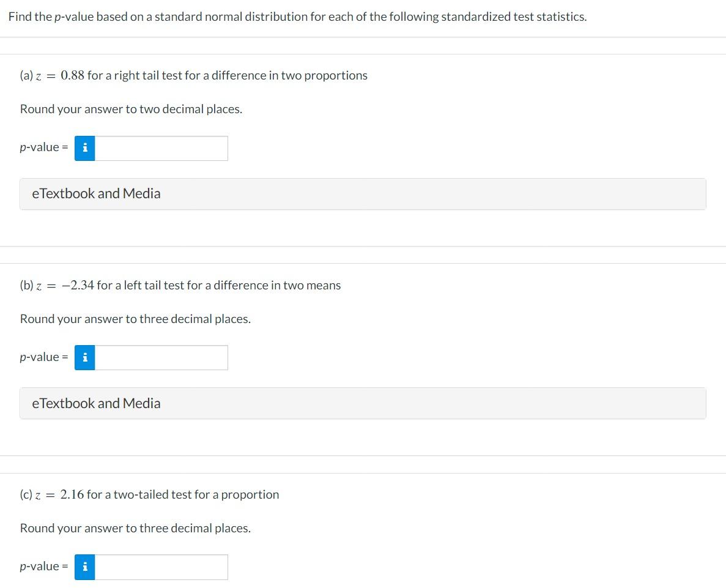Click the eTextbook and Media button below question (a)
The height and width of the screenshot is (588, 726).
96,194
